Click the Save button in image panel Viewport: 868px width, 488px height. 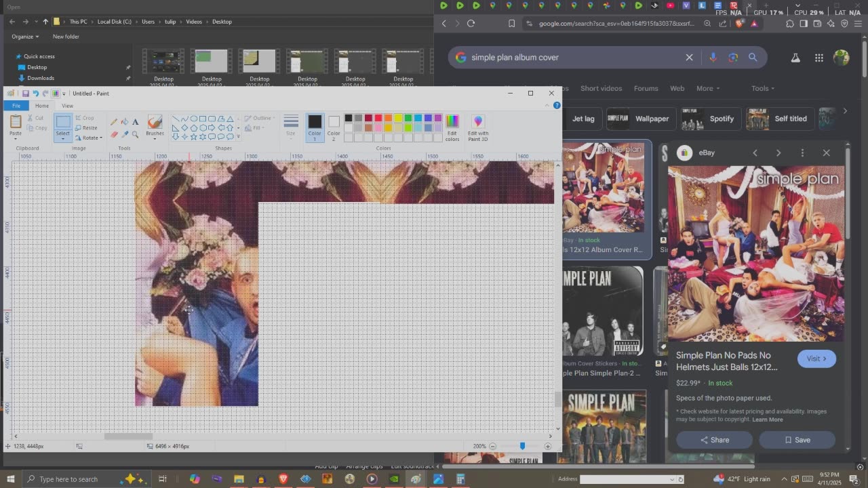tap(797, 440)
